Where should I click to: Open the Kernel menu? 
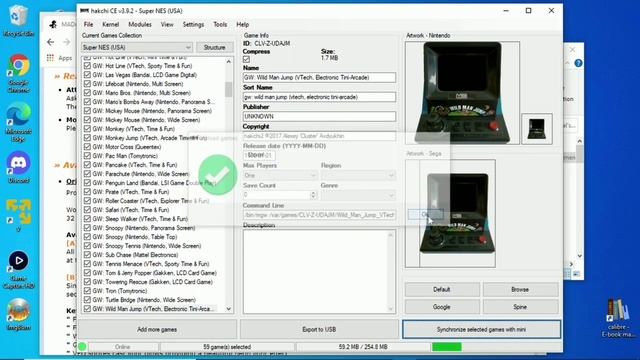(111, 24)
